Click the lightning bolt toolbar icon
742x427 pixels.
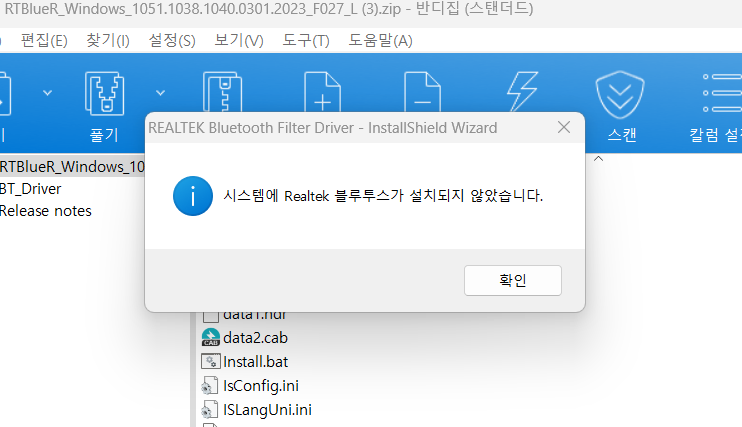click(x=522, y=91)
